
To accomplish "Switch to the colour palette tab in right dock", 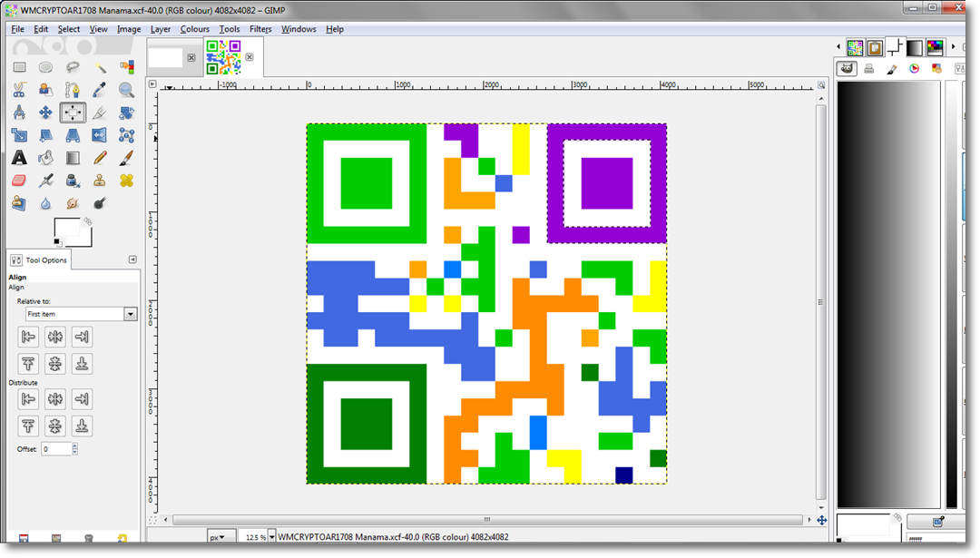I will coord(935,47).
